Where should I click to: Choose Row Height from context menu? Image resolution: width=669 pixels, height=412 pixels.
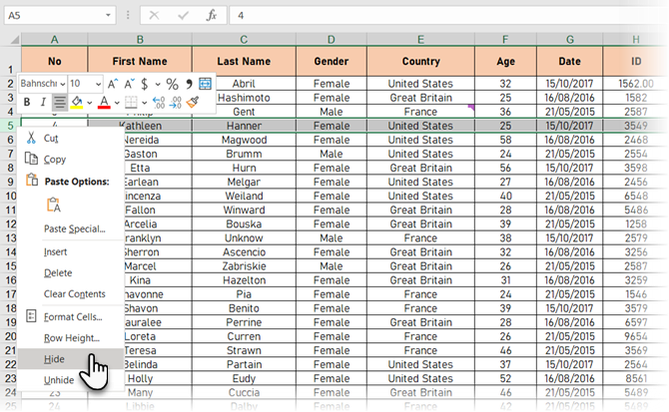tap(71, 338)
